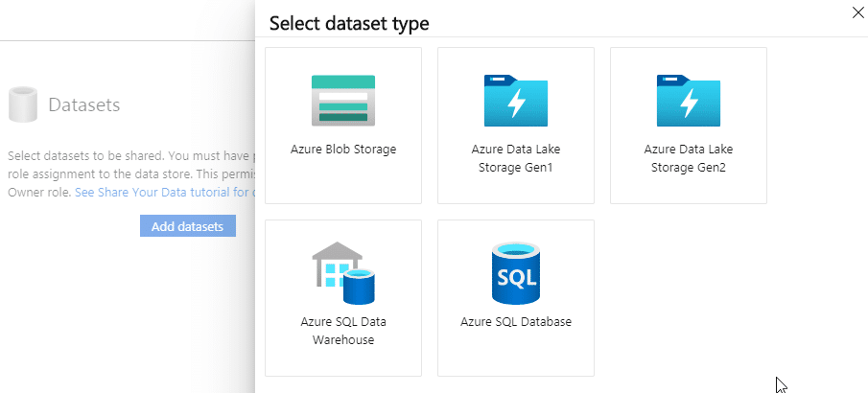Screen dimensions: 868x393
Task: Click the Add datasets button
Action: tap(188, 226)
